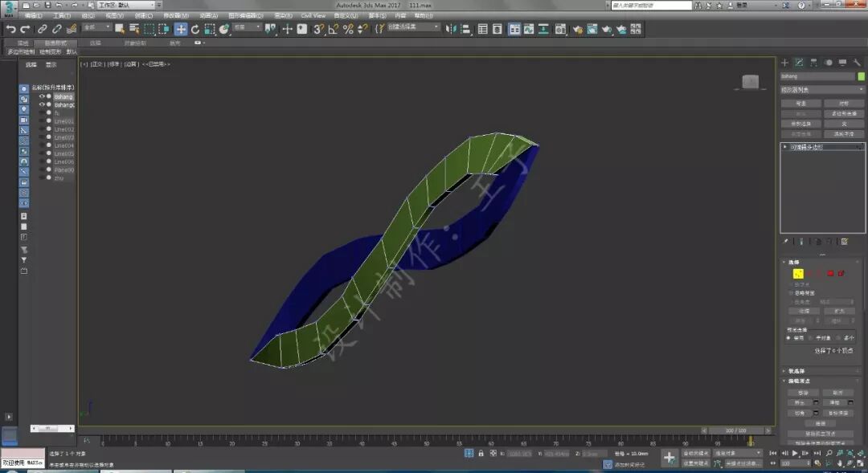Activate the Select Object tool
Viewport: 868px width, 473px height.
120,29
